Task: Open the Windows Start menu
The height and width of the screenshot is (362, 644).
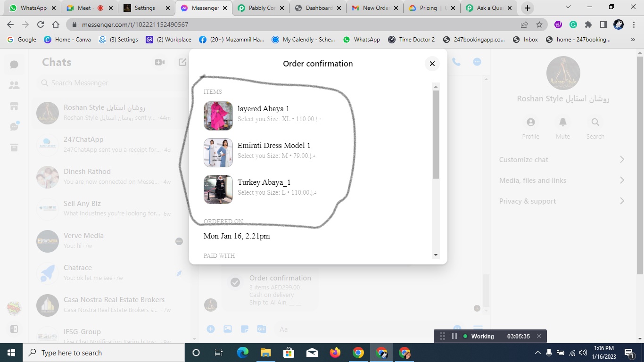Action: (11, 353)
